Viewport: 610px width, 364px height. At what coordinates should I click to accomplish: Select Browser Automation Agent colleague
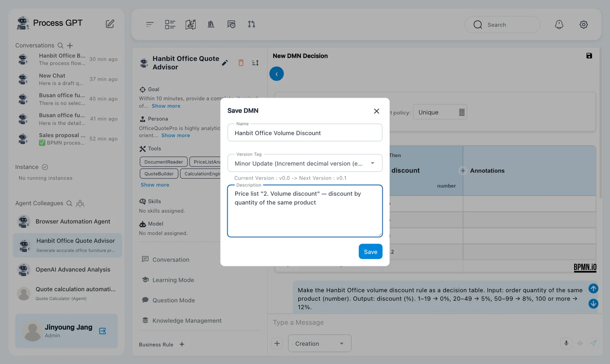point(67,221)
